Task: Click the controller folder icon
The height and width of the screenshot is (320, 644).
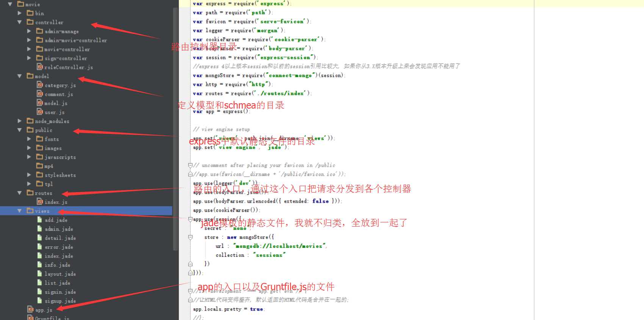Action: [x=30, y=22]
